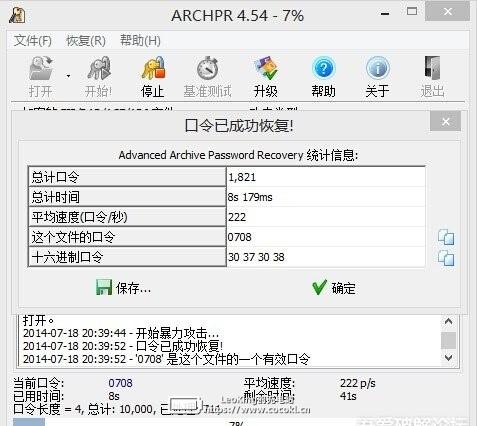477x426 pixels.
Task: Click the 退出 (Exit) door icon
Action: pyautogui.click(x=432, y=68)
